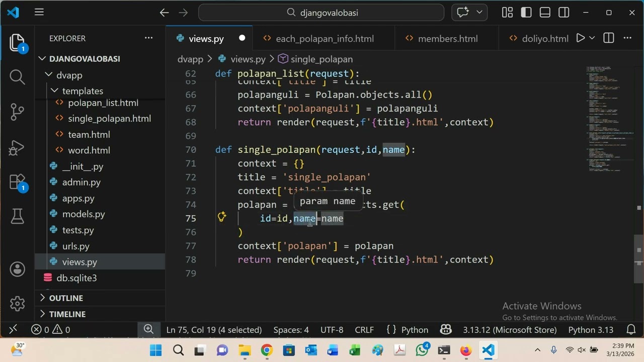Screen dimensions: 644x362
Task: Close views.py tab via unsaved dot
Action: pos(242,38)
